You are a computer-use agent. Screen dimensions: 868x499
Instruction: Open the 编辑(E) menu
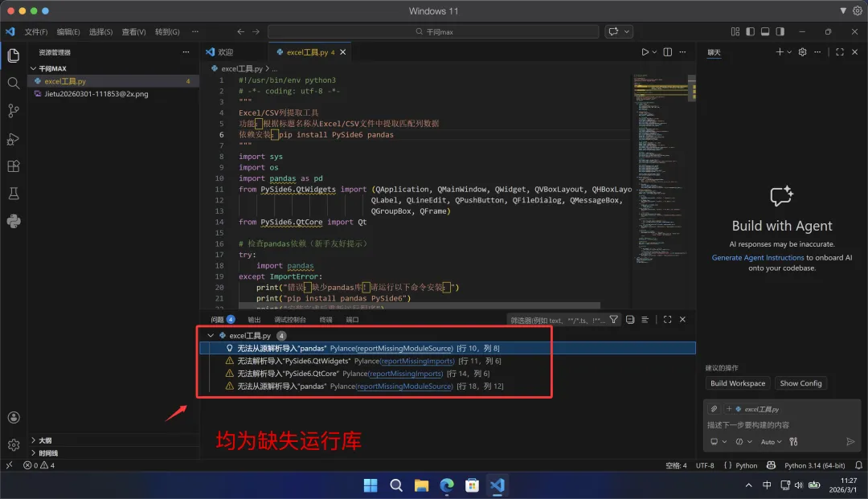click(x=68, y=31)
